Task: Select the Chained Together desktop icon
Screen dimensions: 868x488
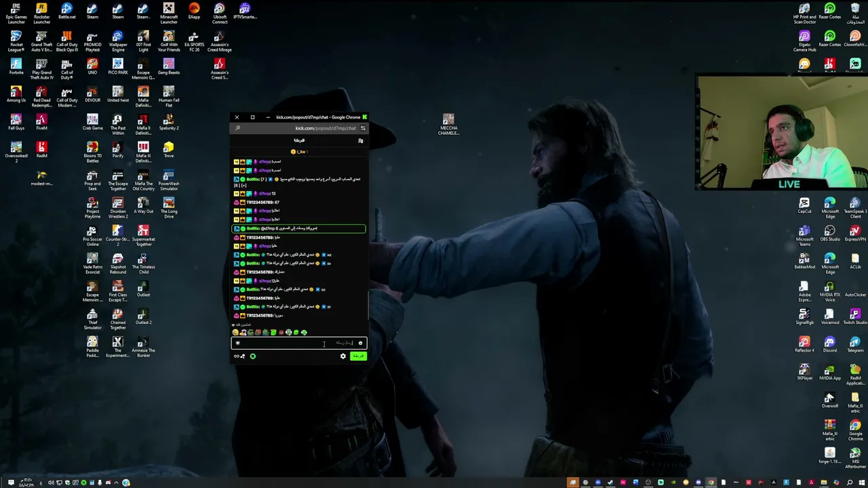Action: click(118, 319)
